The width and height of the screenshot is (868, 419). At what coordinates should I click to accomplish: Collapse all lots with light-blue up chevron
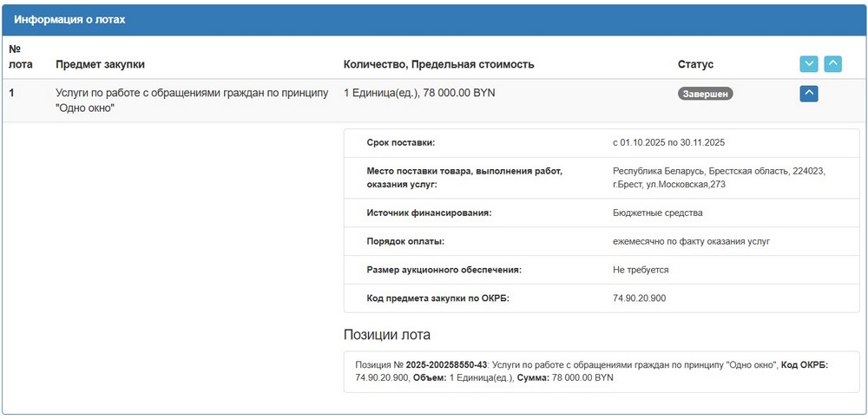[832, 64]
